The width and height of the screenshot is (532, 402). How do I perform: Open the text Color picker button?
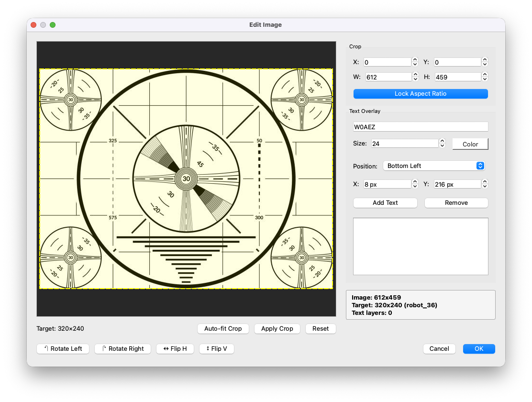coord(470,144)
